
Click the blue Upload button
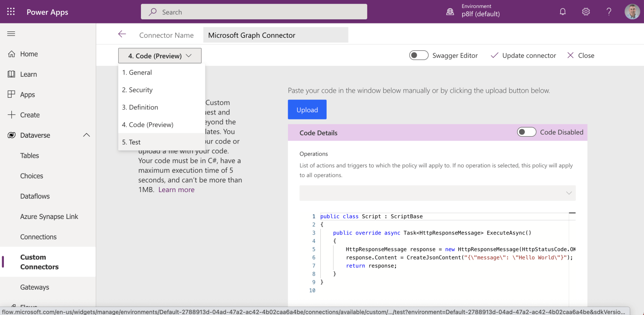click(307, 110)
